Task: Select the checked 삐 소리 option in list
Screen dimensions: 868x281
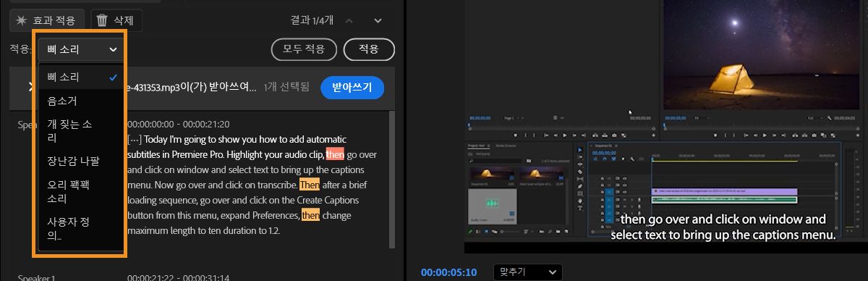Action: tap(80, 77)
